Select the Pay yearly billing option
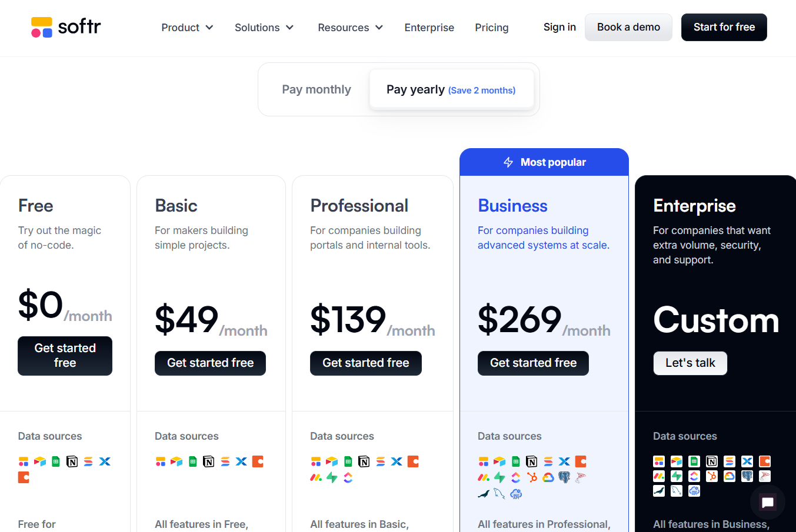Viewport: 796px width, 532px height. pyautogui.click(x=451, y=89)
